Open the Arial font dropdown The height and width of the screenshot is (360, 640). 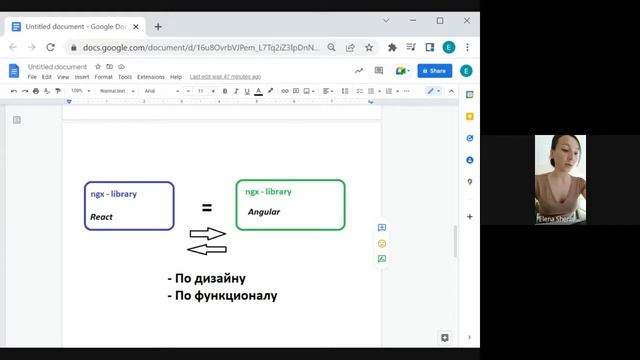tap(162, 91)
